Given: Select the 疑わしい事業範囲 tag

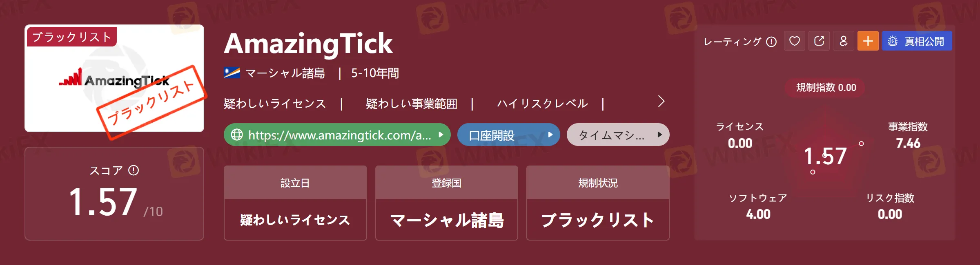Looking at the screenshot, I should tap(412, 104).
